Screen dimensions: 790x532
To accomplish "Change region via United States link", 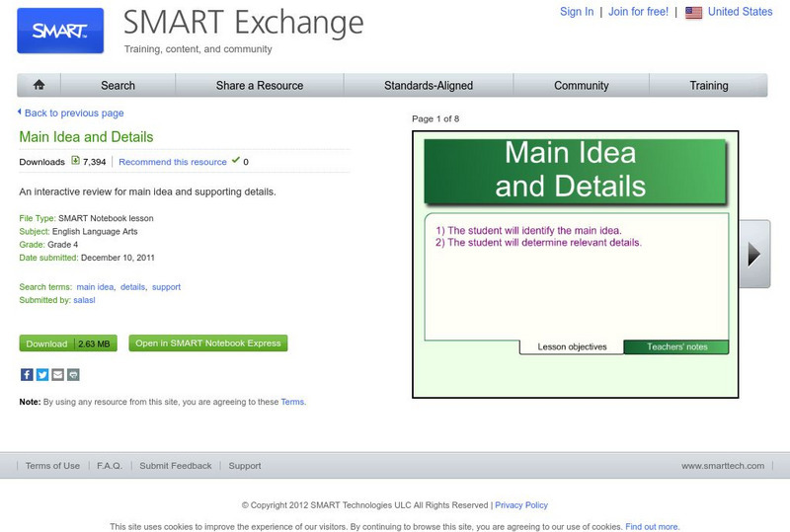I will click(740, 12).
